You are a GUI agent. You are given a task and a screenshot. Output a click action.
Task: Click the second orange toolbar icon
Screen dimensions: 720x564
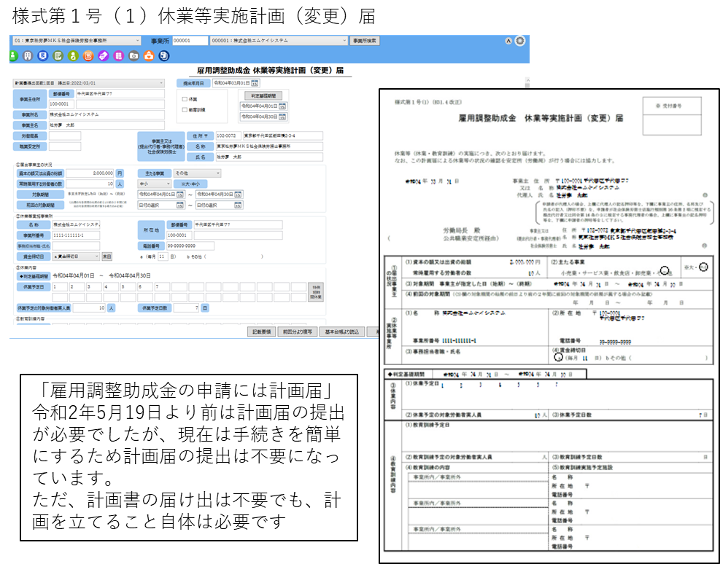click(149, 56)
